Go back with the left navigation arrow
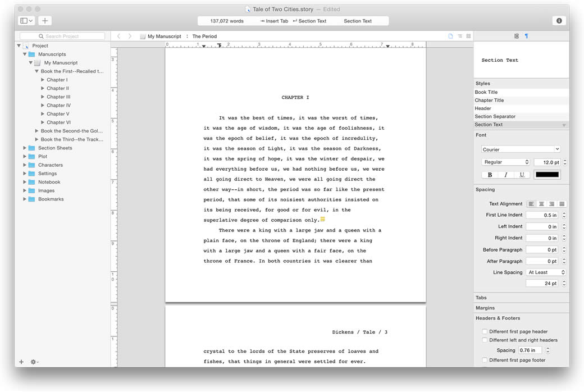Viewport: 584px width, 392px height. pos(118,36)
